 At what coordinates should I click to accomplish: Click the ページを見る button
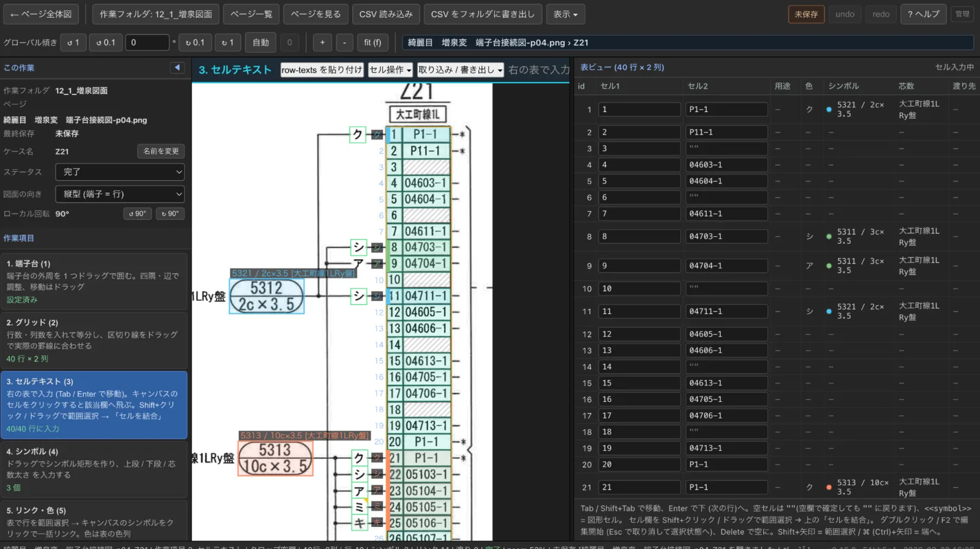point(315,14)
